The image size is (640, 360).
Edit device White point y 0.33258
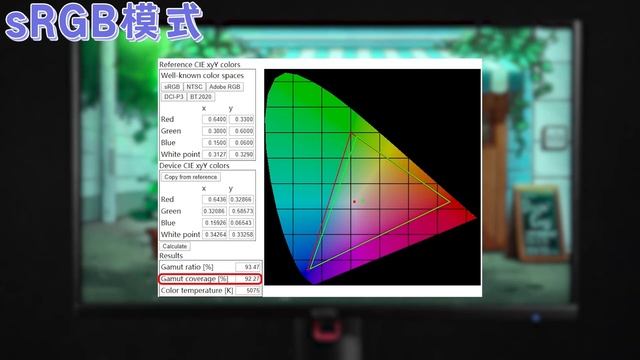tap(242, 235)
